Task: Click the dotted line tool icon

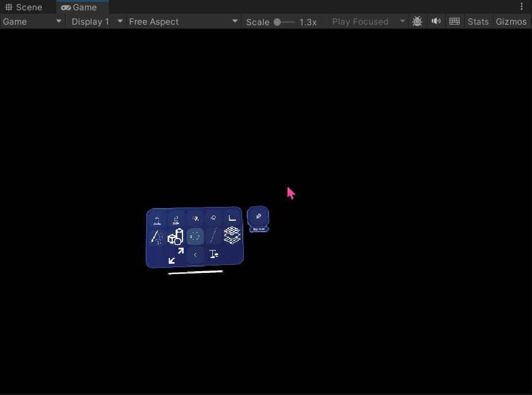Action: coord(213,236)
